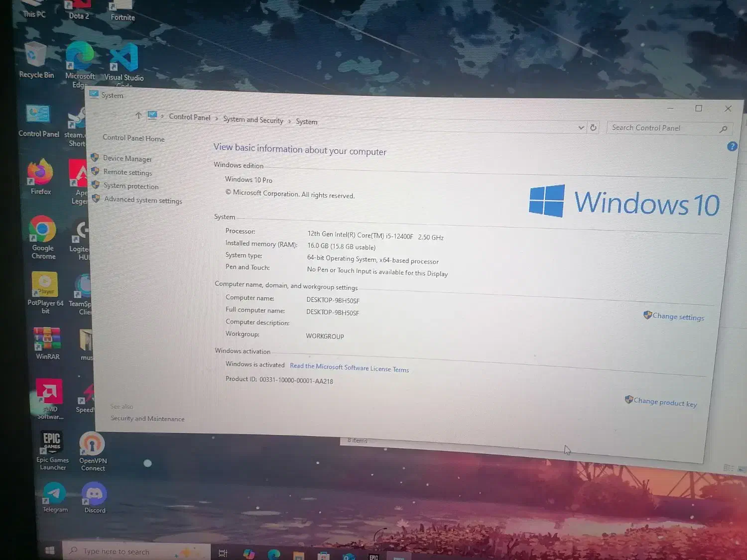Screen dimensions: 747x560
Task: Launch AMD Software from the desktop
Action: 49,399
